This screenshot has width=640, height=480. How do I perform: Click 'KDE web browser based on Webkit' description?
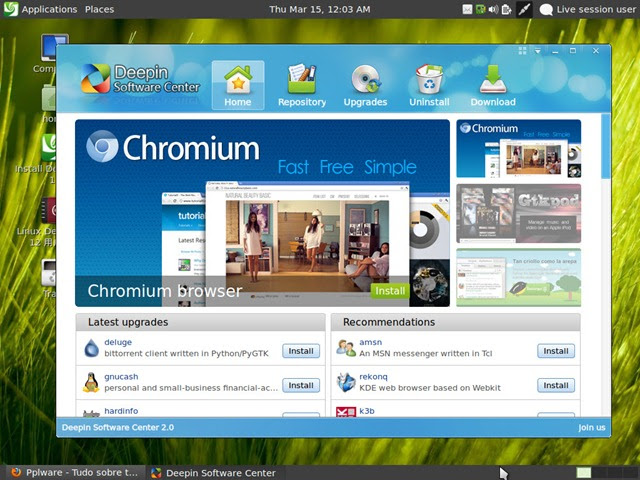pos(430,388)
